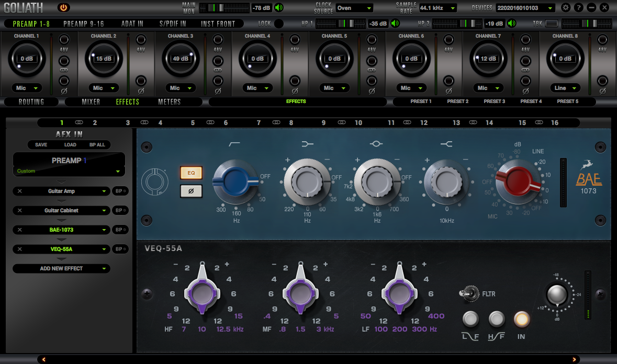Image resolution: width=617 pixels, height=364 pixels.
Task: Open the Add New Effect dropdown
Action: [x=61, y=268]
